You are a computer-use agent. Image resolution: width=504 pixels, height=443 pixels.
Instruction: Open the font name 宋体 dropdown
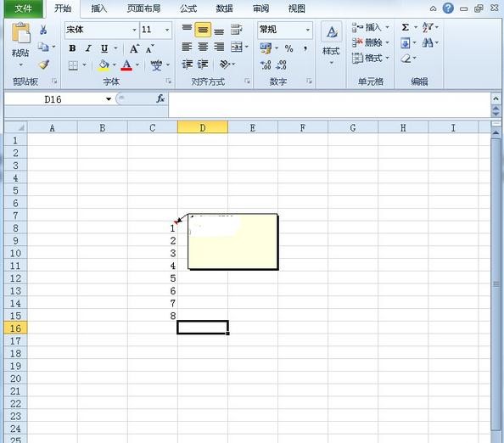[134, 30]
